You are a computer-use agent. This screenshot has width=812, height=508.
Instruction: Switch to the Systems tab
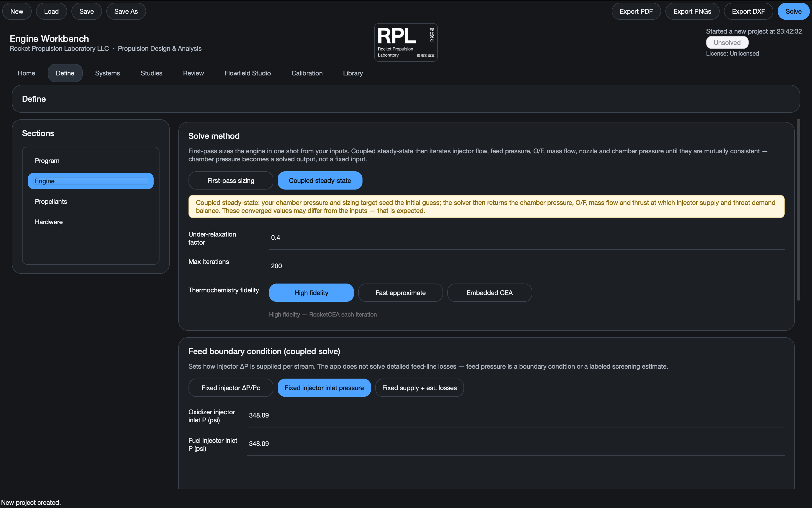107,73
